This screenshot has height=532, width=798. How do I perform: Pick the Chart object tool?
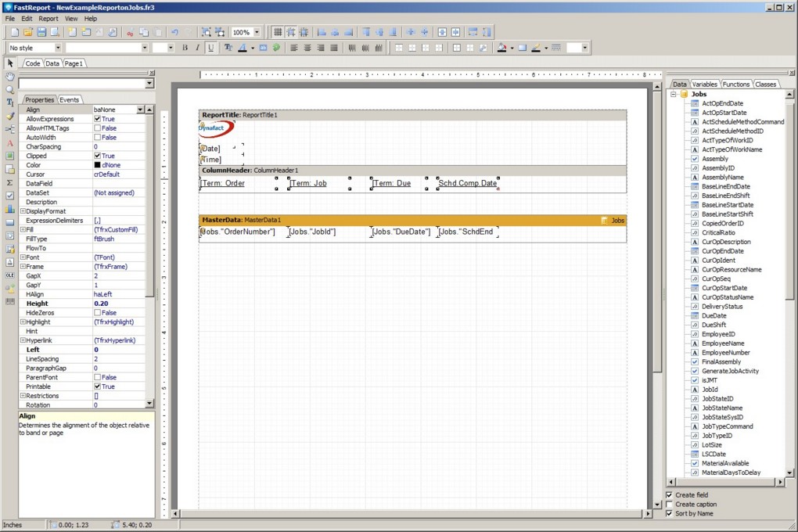[10, 210]
